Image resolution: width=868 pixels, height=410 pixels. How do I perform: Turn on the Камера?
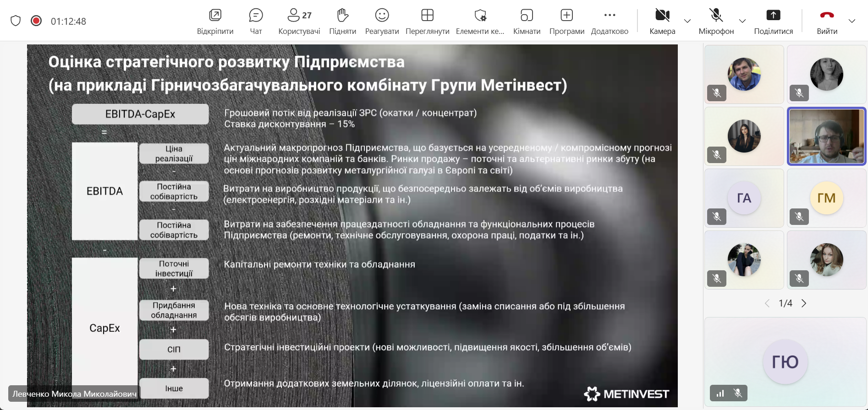pos(662,21)
